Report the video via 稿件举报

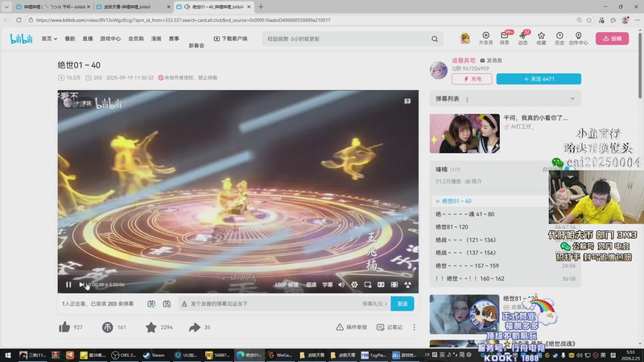[x=352, y=327]
